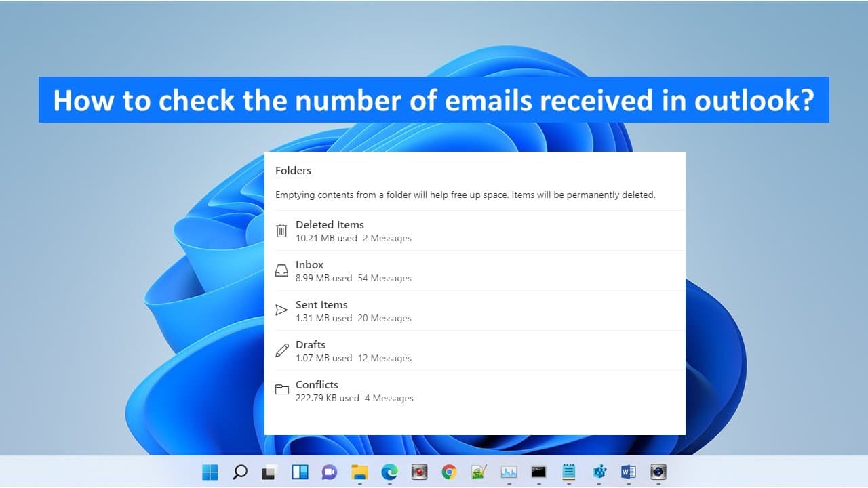Click "4 Messages" count for Conflicts
The image size is (868, 488).
pyautogui.click(x=389, y=398)
